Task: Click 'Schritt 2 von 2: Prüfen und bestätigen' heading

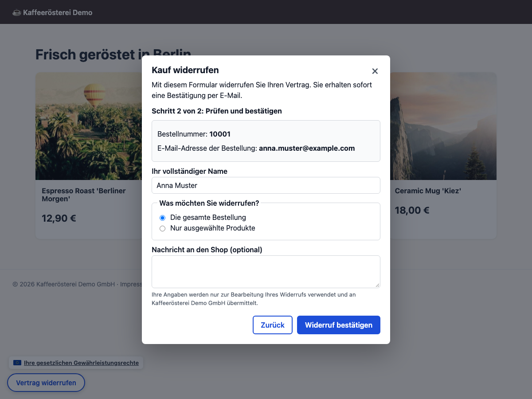Action: click(x=217, y=111)
